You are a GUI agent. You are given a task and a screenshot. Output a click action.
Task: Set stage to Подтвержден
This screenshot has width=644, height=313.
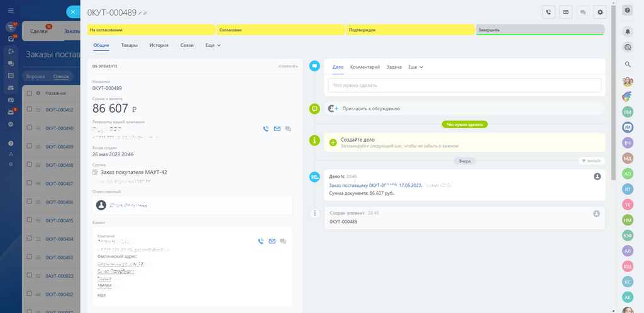pyautogui.click(x=411, y=30)
